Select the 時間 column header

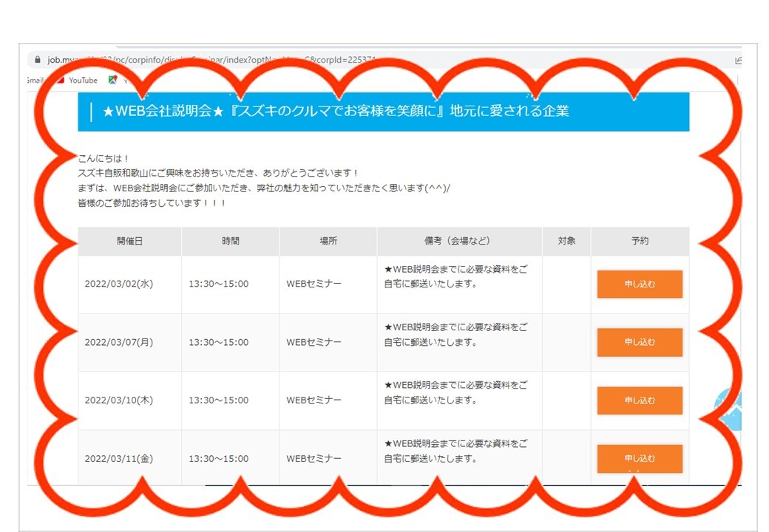230,241
